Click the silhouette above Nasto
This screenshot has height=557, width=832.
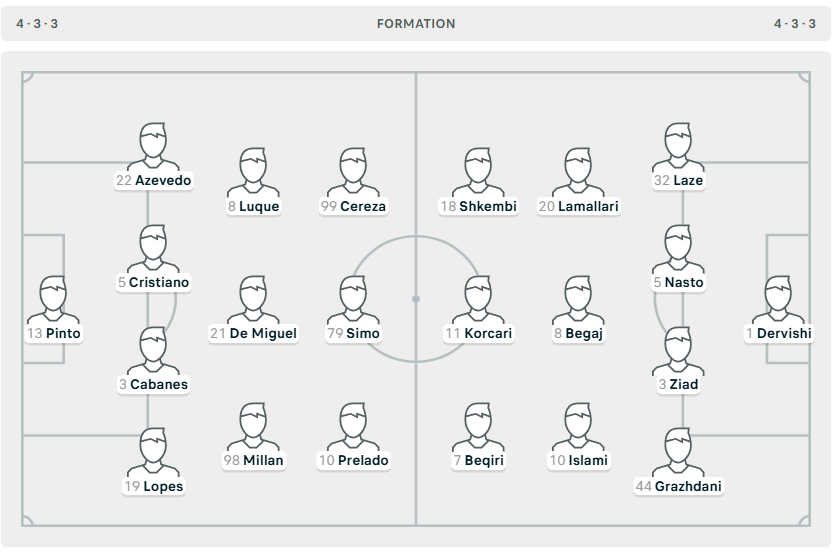pos(678,248)
